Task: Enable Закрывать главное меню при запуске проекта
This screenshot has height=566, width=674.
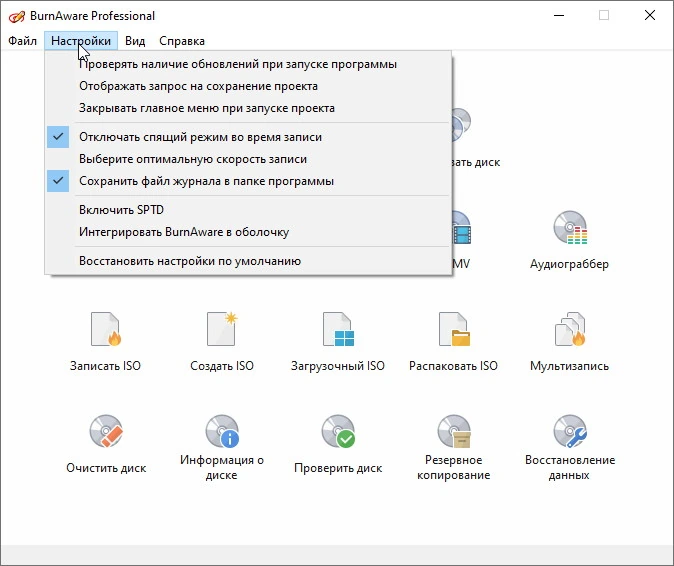Action: pyautogui.click(x=248, y=108)
